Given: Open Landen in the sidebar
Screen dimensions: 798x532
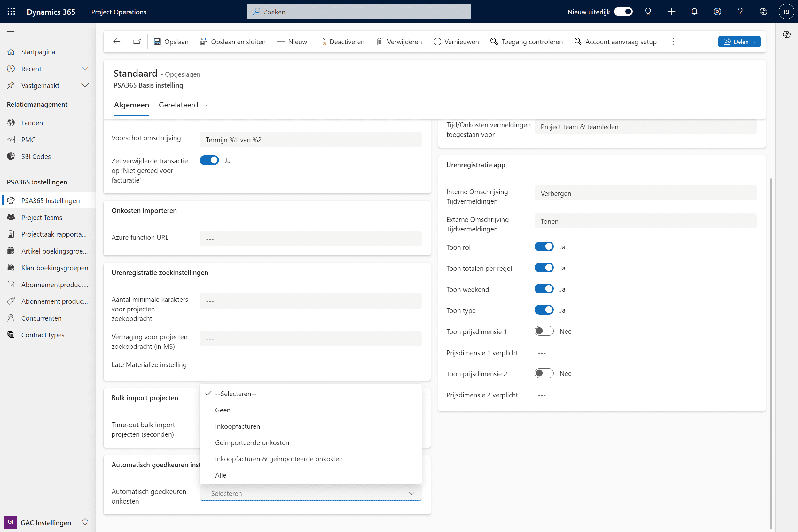Looking at the screenshot, I should [48, 122].
